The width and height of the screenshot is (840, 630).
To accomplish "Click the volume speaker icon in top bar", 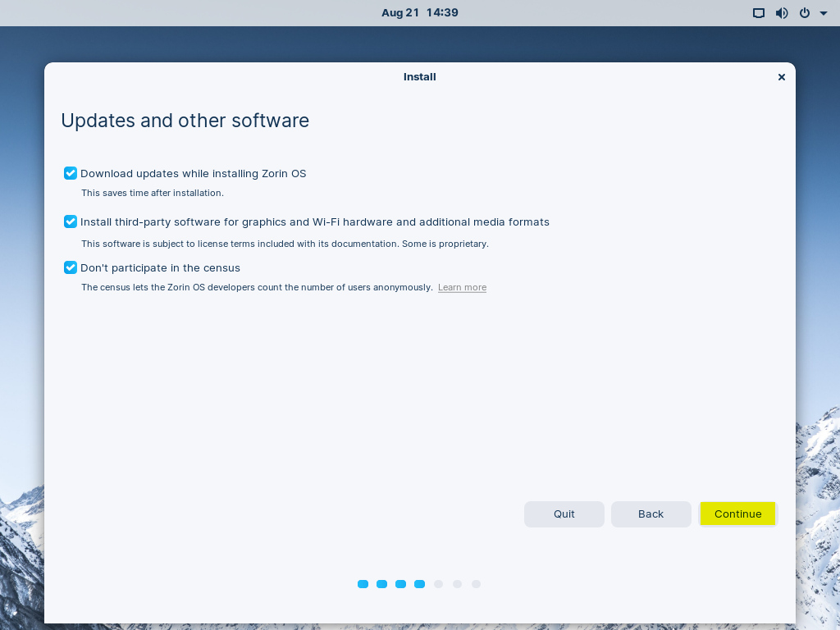I will pos(782,13).
